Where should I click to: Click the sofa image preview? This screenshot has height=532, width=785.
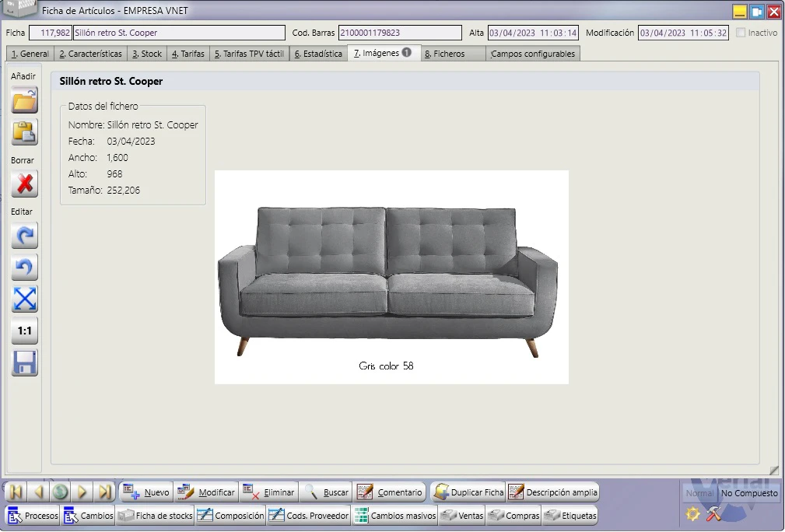391,277
